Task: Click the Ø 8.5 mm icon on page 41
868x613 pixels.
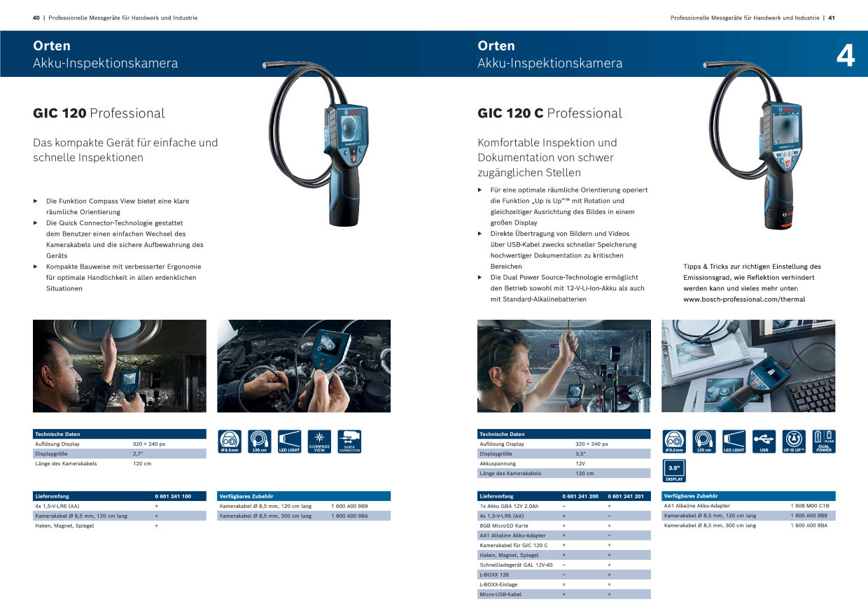Action: click(674, 442)
